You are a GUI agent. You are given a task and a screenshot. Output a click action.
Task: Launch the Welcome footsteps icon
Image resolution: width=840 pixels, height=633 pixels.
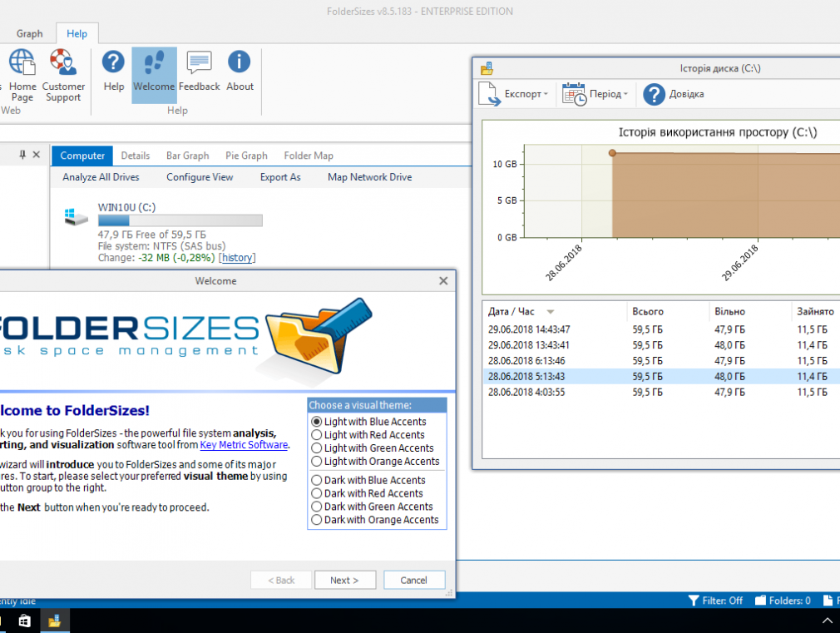click(155, 62)
